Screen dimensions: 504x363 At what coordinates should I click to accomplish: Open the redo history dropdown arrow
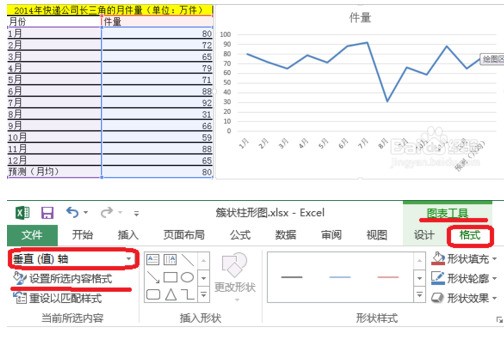click(x=120, y=212)
